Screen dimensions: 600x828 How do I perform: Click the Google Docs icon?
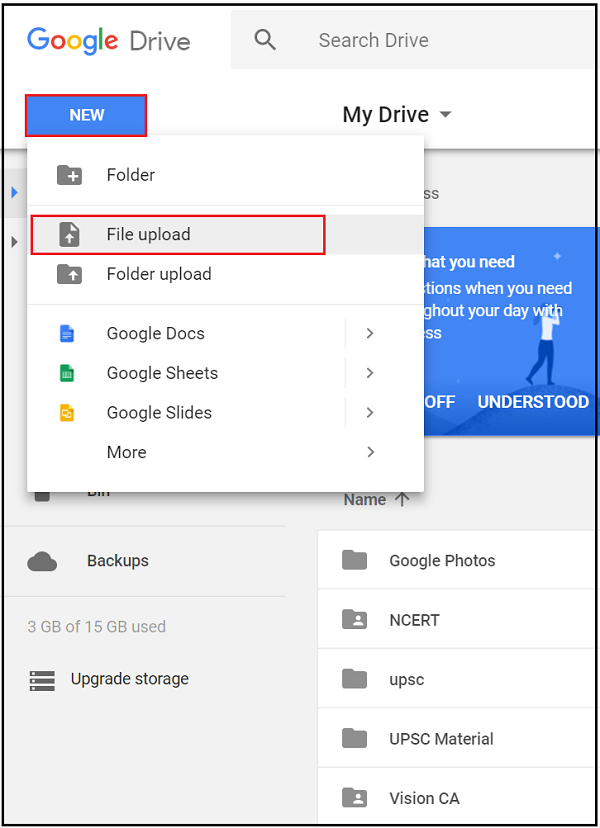point(67,333)
